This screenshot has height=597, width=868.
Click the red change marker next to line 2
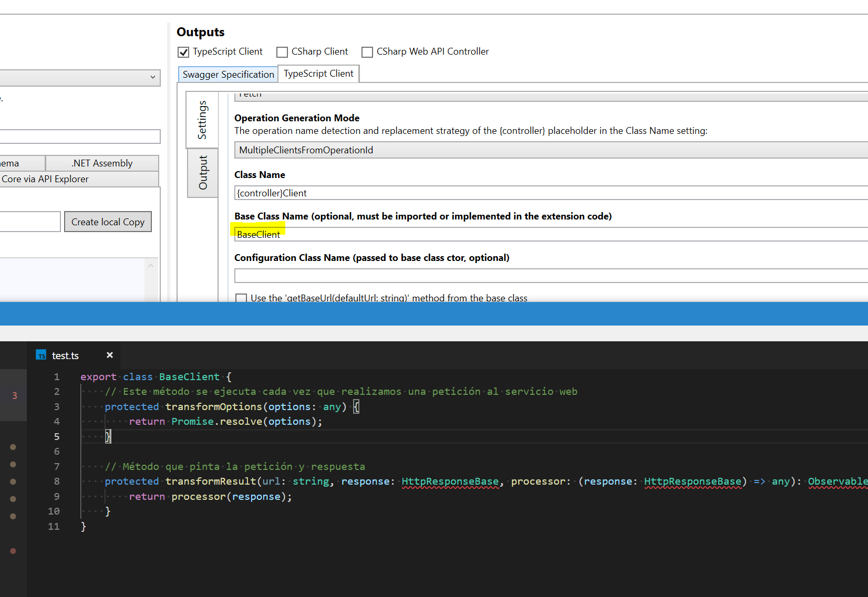point(14,395)
